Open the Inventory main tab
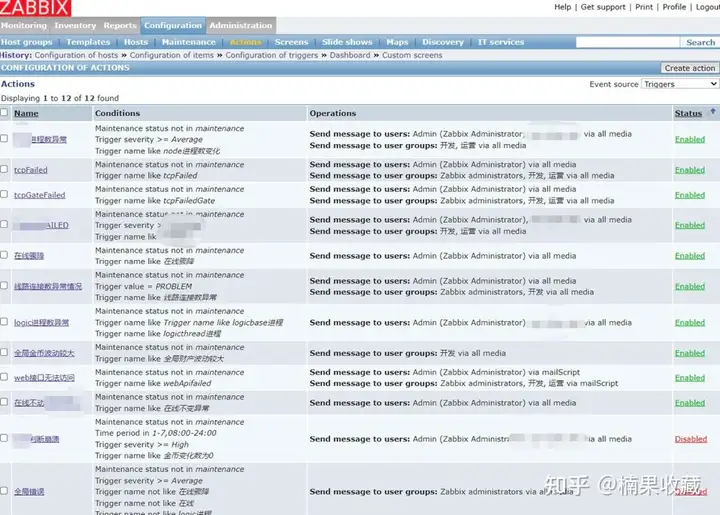Image resolution: width=720 pixels, height=515 pixels. 75,26
